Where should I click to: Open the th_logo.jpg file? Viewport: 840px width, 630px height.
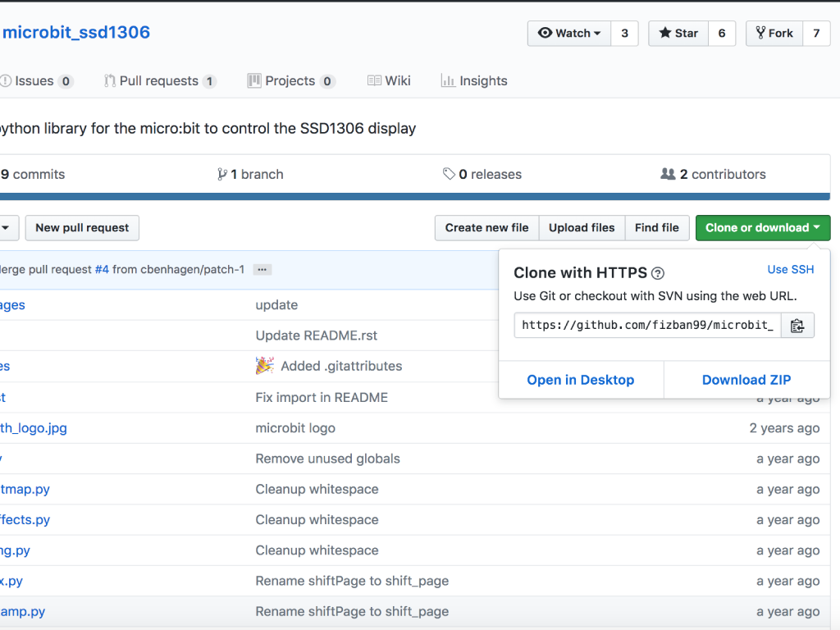click(x=33, y=428)
